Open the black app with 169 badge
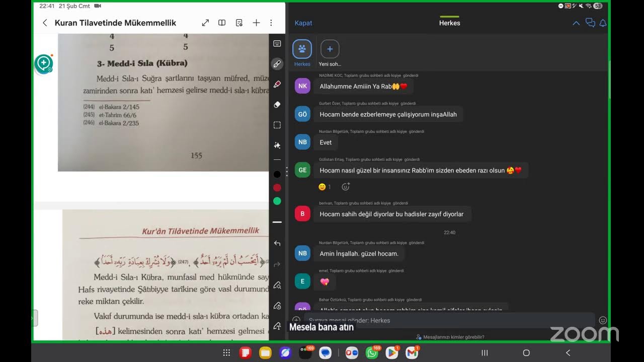The height and width of the screenshot is (362, 644). point(306,352)
